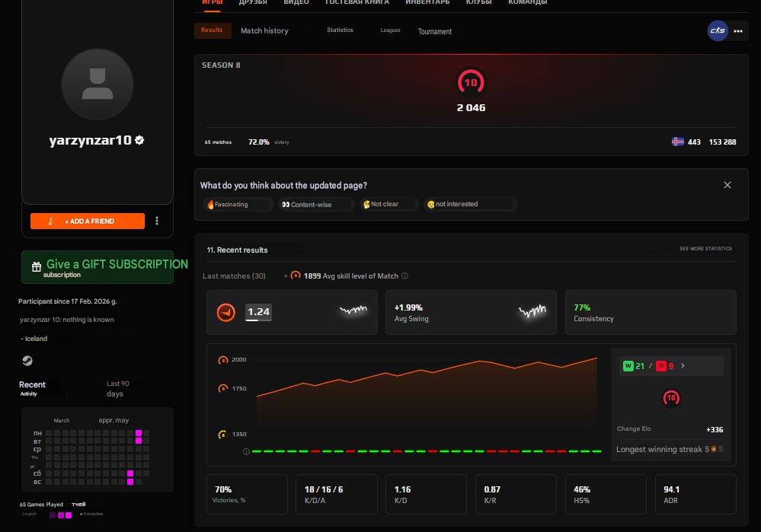
Task: Click the pink Saturday activity cell
Action: pyautogui.click(x=130, y=473)
